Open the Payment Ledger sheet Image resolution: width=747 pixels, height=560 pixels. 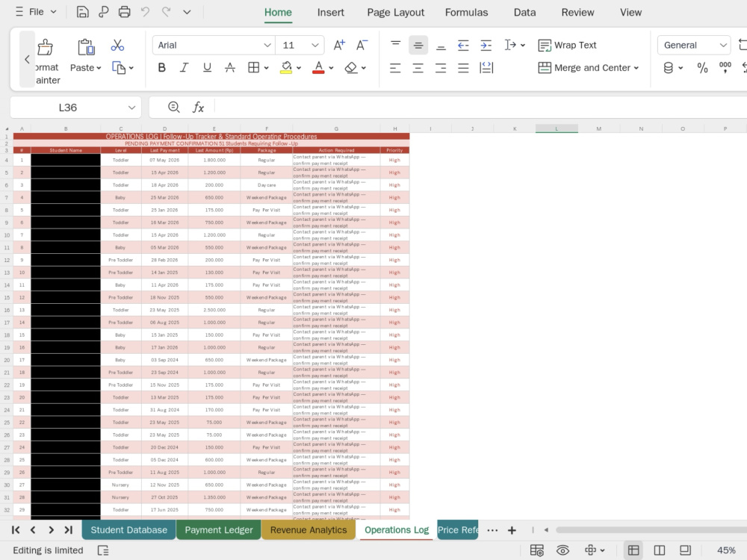tap(219, 530)
